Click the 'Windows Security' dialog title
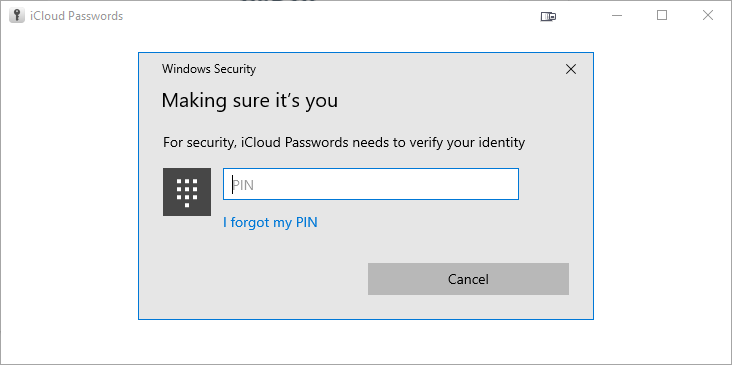The image size is (732, 365). (209, 69)
